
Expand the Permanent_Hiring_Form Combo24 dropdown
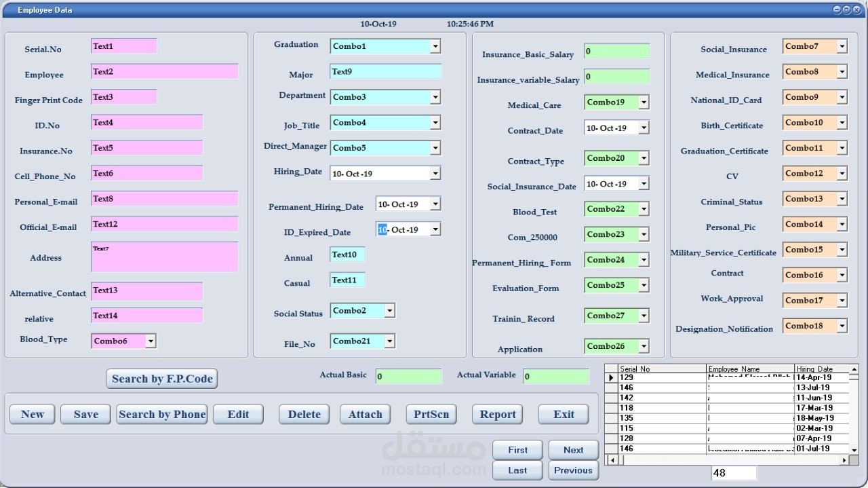[x=644, y=260]
